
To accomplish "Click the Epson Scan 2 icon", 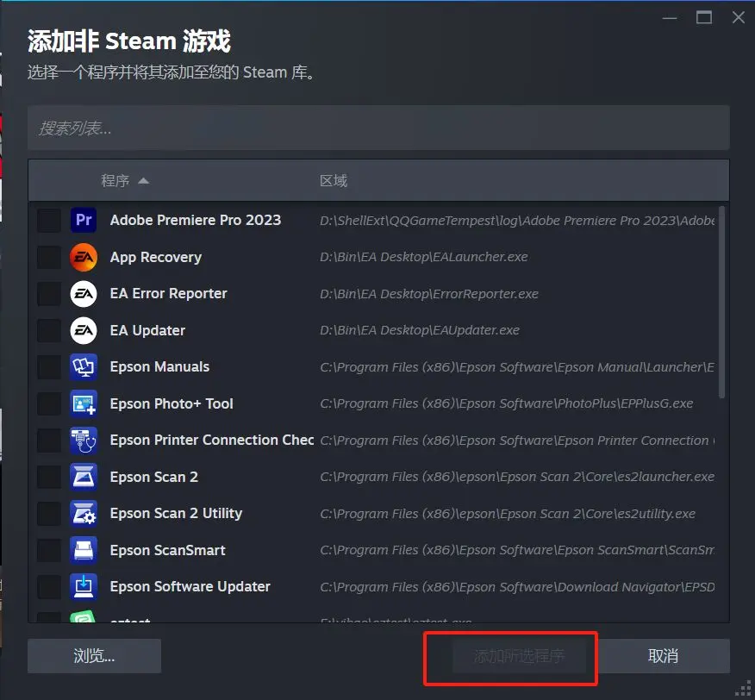I will [84, 477].
